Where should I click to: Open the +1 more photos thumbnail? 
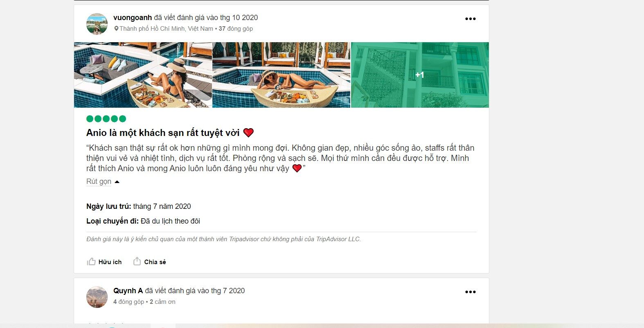420,75
